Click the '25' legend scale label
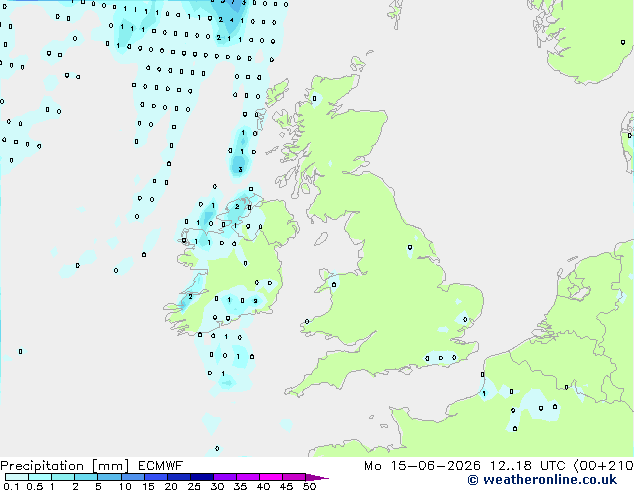 pyautogui.click(x=194, y=486)
